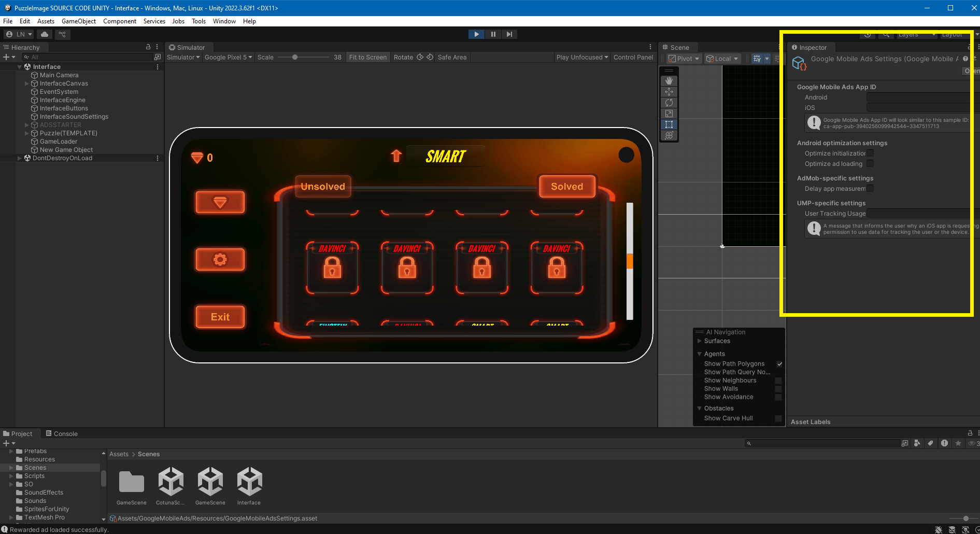Click the gem shop button in game UI
Screen dimensions: 980x534
220,202
